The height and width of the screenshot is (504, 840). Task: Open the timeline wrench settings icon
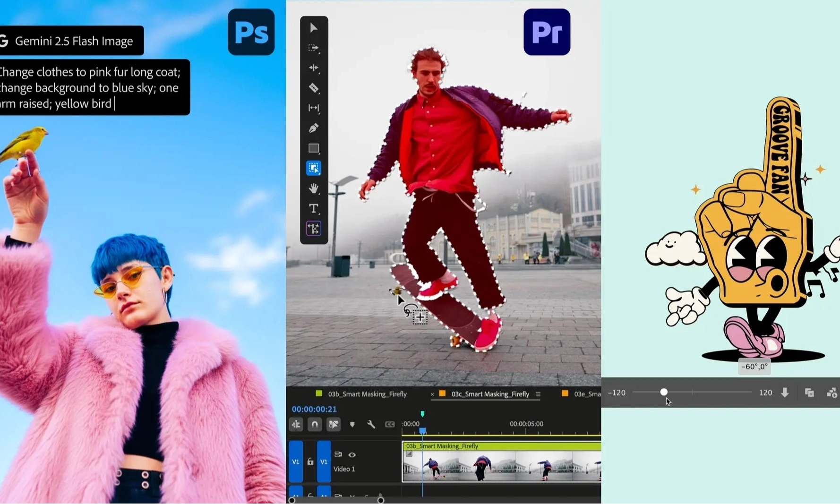[371, 425]
